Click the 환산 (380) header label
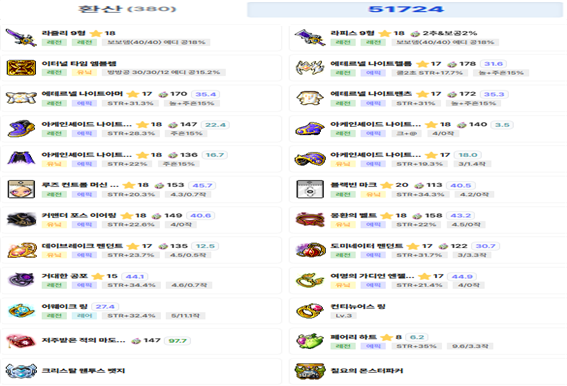Viewport: 567px width, 386px height. pos(127,9)
